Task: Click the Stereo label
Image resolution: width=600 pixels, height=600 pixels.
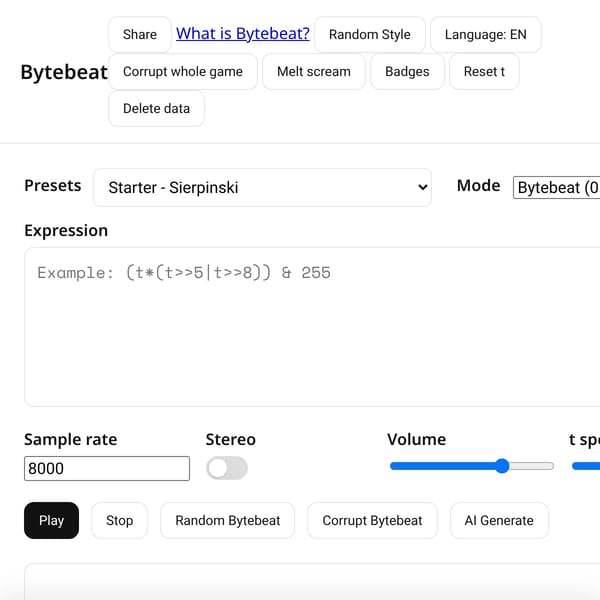Action: pos(231,439)
